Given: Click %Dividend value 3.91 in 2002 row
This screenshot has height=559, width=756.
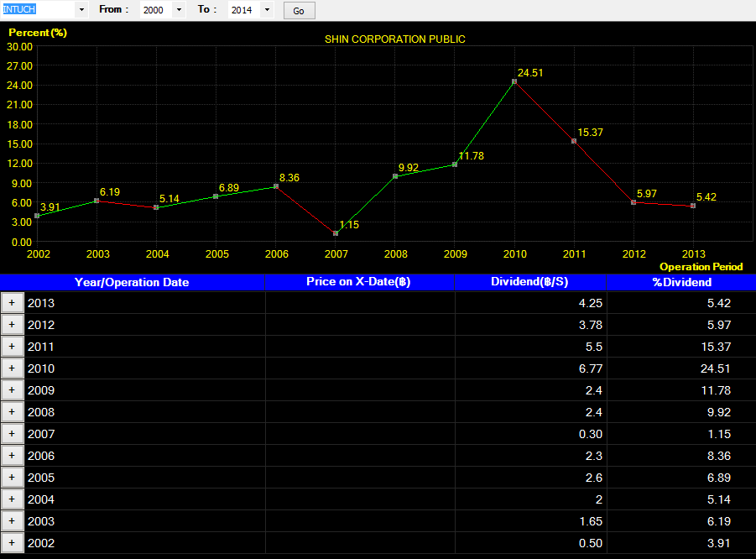Looking at the screenshot, I should click(x=719, y=543).
